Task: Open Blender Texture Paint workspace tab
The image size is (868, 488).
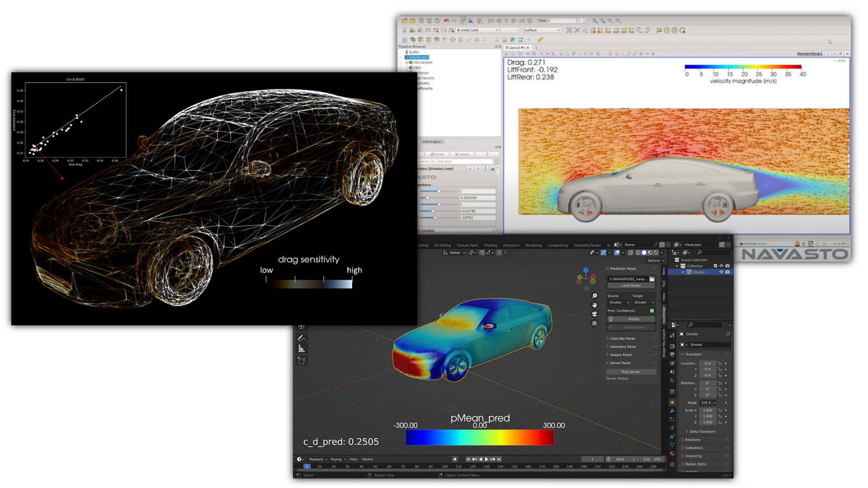Action: point(467,245)
